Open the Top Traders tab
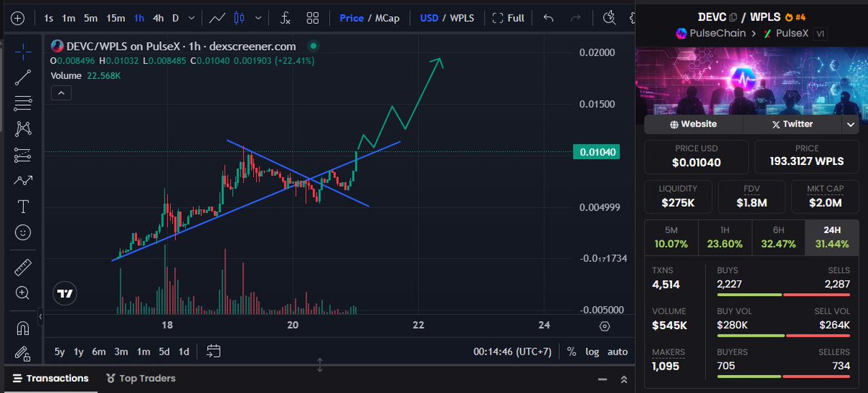Image resolution: width=868 pixels, height=393 pixels. [141, 379]
